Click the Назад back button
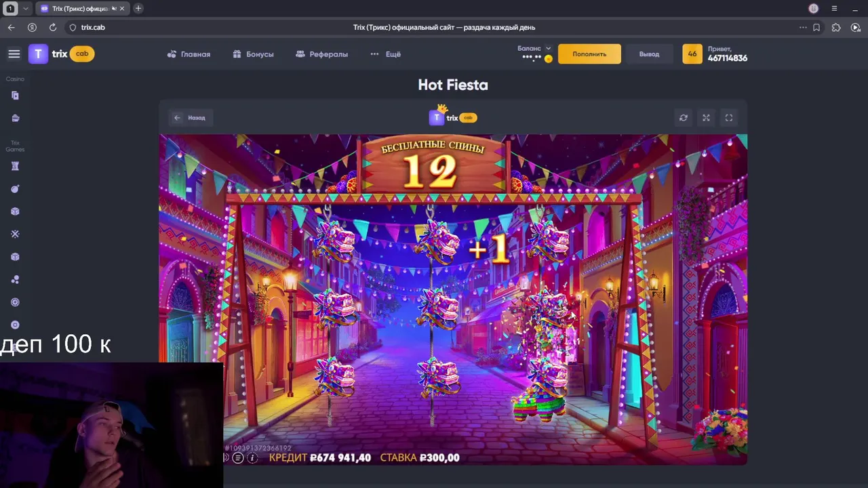 [x=191, y=118]
